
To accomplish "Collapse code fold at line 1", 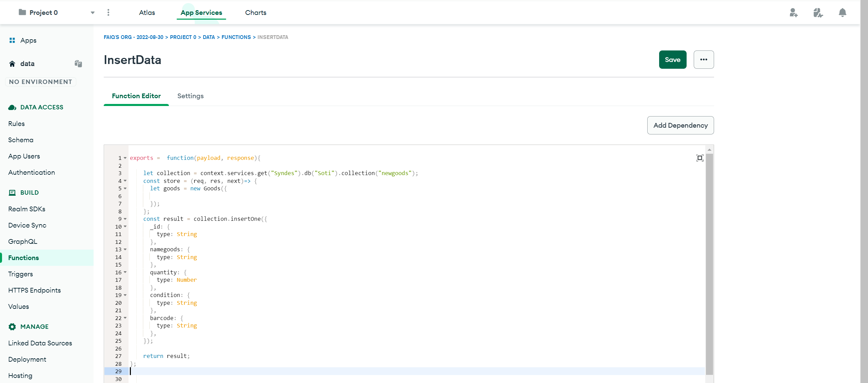I will click(125, 158).
